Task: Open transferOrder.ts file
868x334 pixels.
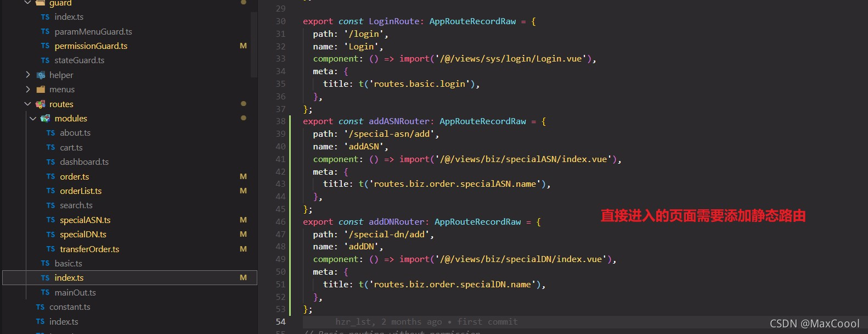Action: click(89, 249)
